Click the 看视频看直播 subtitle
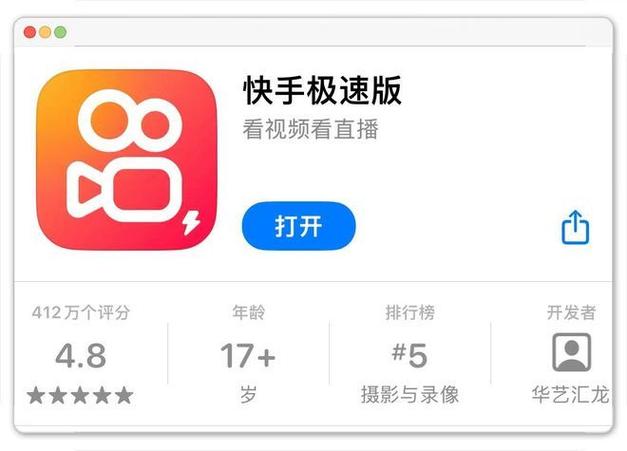 [x=311, y=129]
